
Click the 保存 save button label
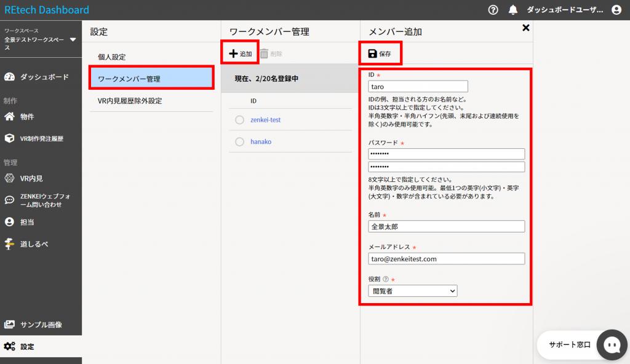385,54
